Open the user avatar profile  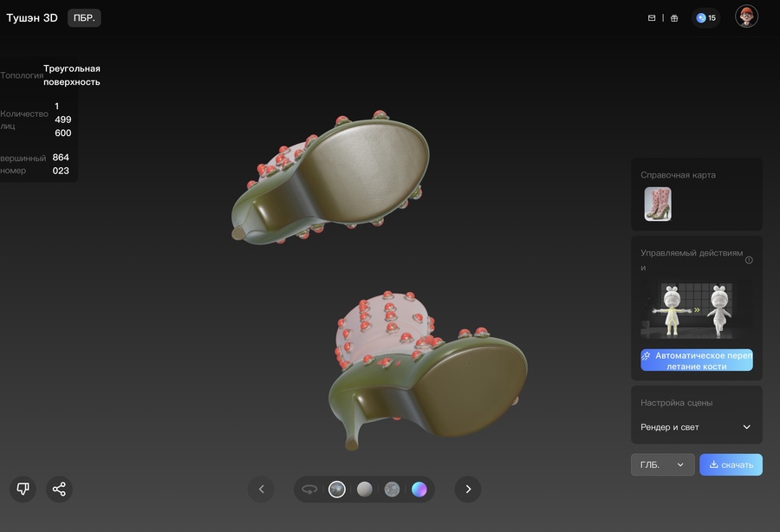746,16
